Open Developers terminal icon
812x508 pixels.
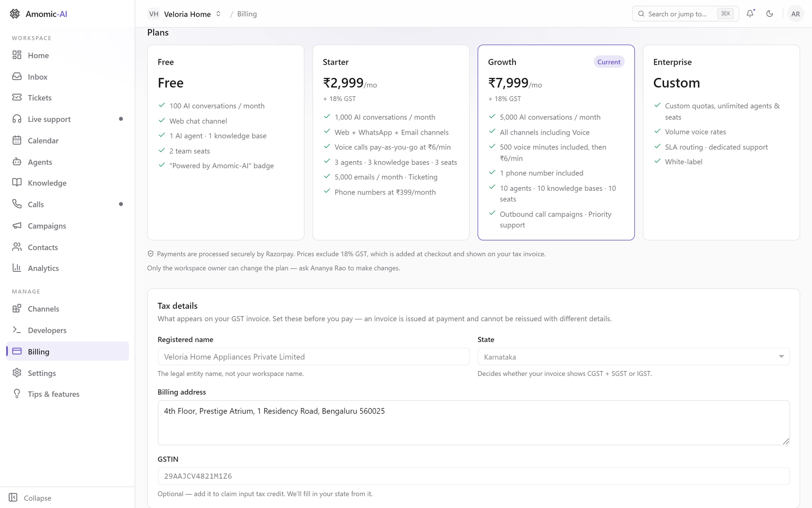17,330
